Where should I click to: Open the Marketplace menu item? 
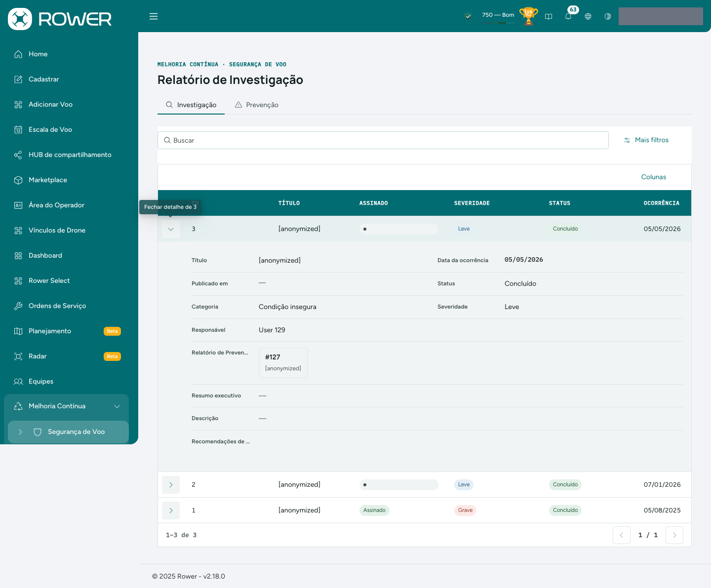point(66,180)
